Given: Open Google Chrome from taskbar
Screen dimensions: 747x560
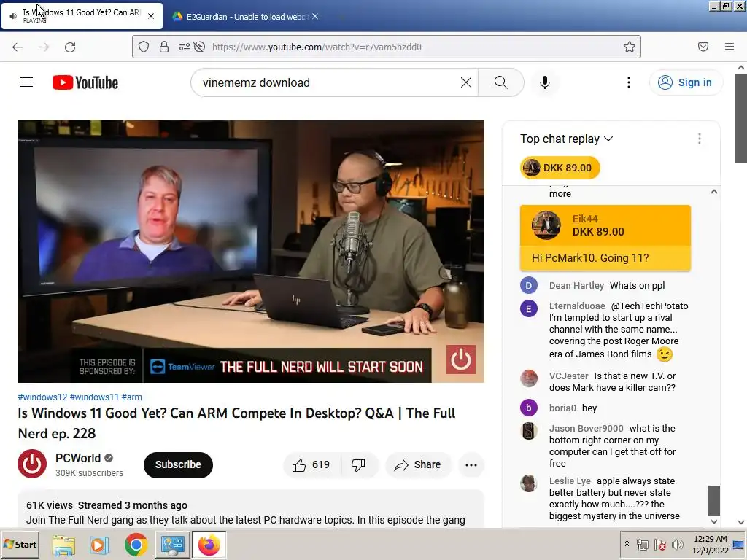Looking at the screenshot, I should (136, 545).
